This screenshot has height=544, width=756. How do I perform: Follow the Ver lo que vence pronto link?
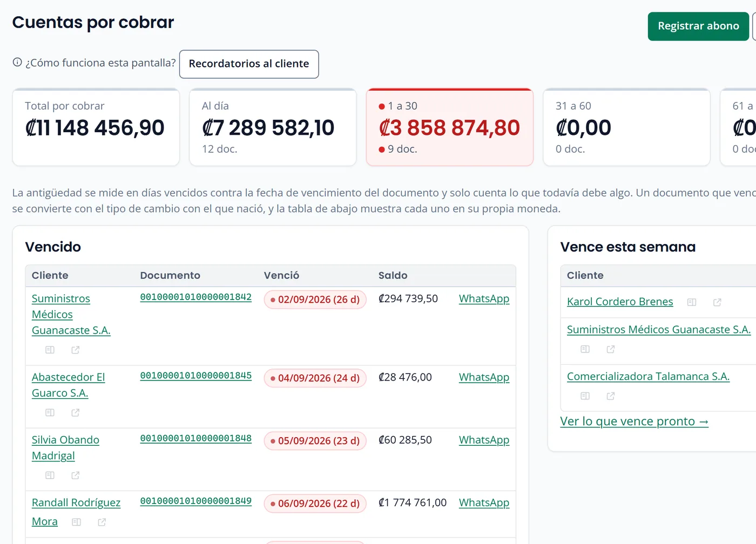(x=634, y=421)
